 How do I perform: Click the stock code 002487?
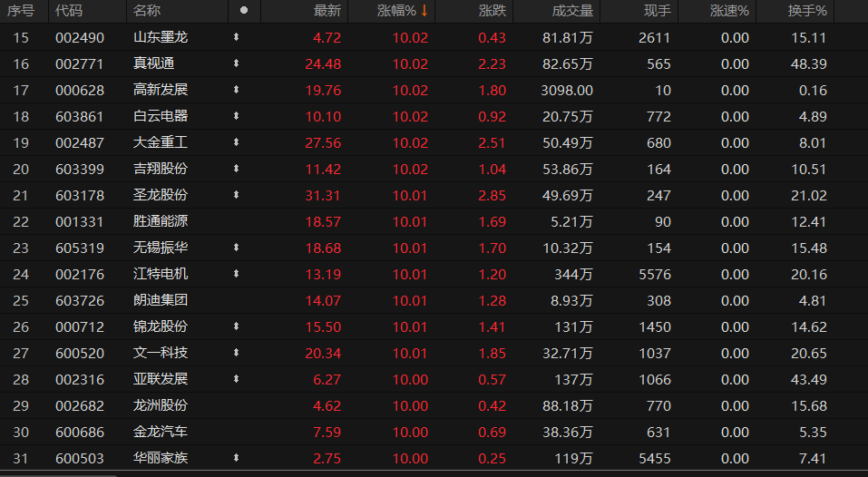(80, 142)
